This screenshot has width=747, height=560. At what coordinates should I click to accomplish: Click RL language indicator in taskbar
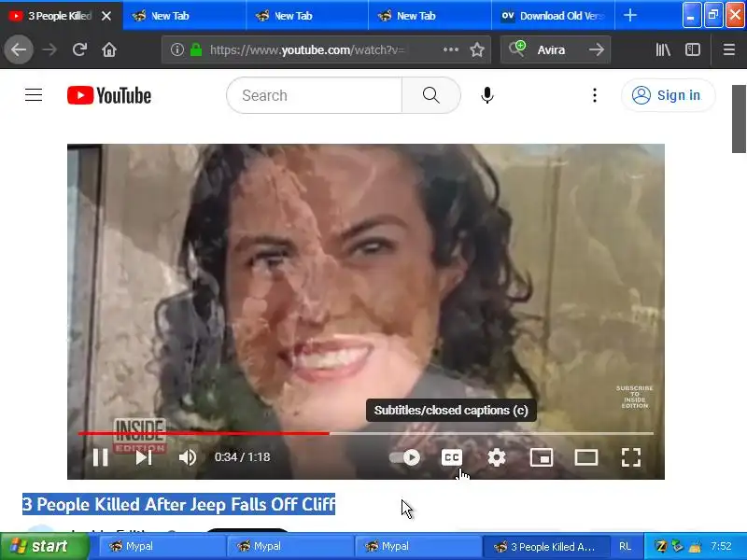coord(625,546)
